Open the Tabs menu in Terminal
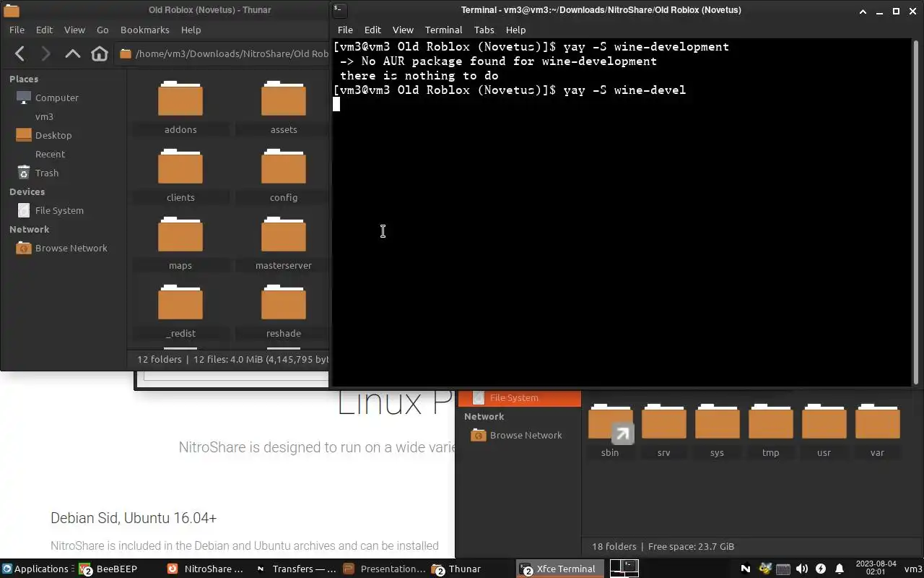Image resolution: width=924 pixels, height=578 pixels. (x=484, y=30)
